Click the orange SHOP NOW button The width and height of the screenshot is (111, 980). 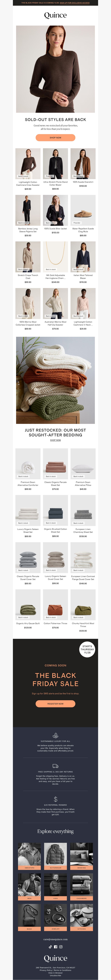point(55,137)
